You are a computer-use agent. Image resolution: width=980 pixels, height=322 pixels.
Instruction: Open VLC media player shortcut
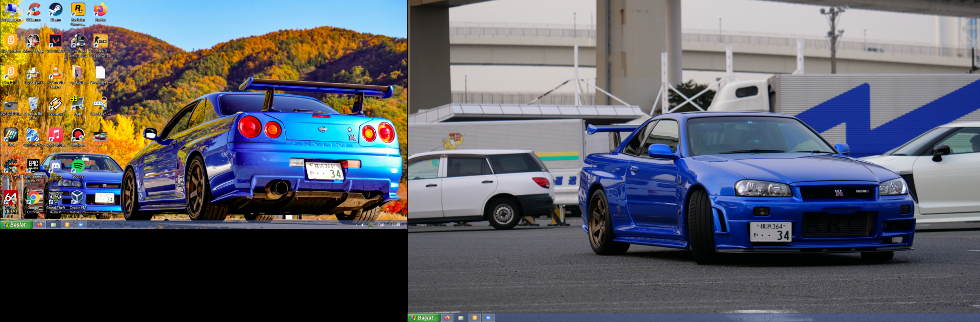click(56, 77)
